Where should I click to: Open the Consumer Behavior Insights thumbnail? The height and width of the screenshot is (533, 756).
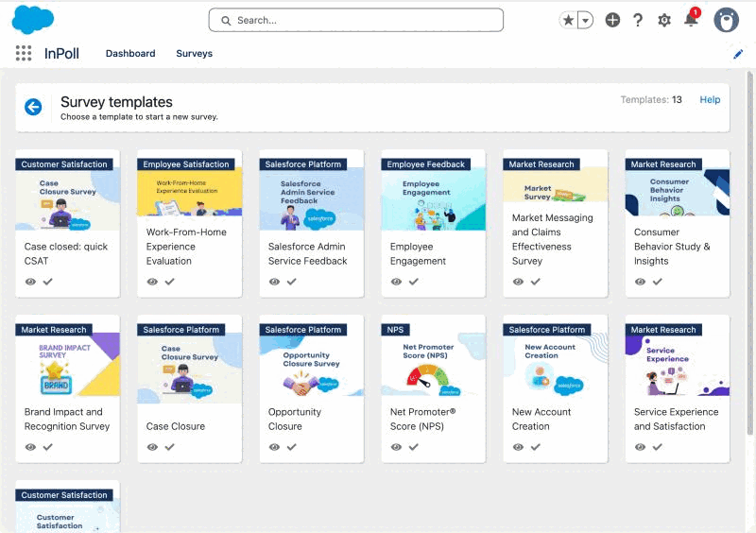[678, 193]
